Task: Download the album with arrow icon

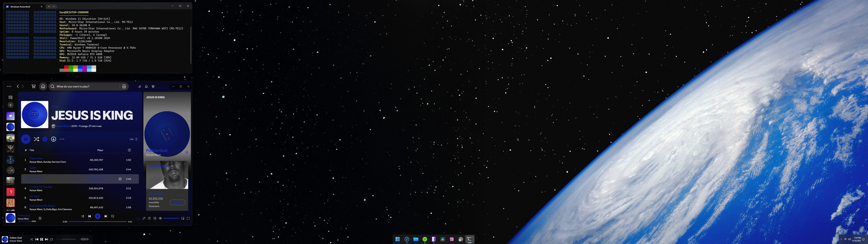Action: click(54, 139)
